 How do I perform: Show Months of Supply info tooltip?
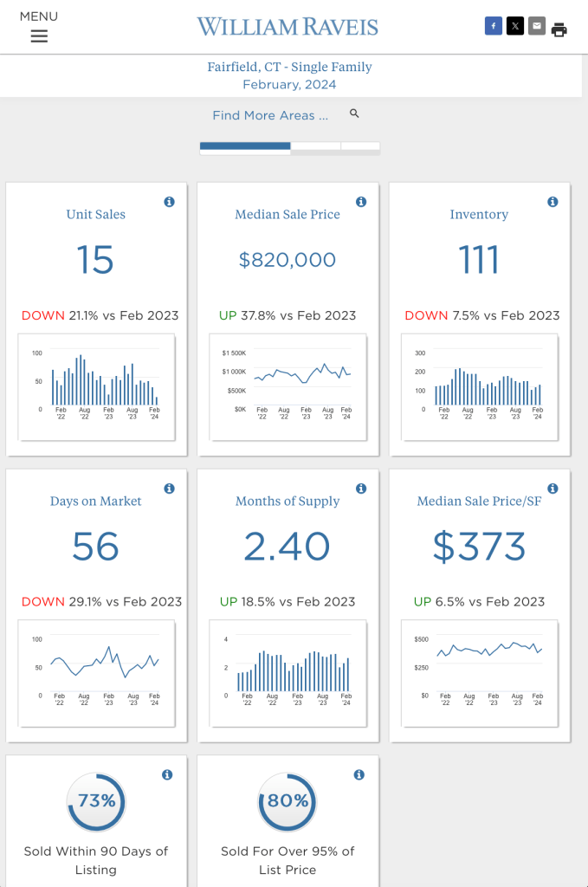tap(360, 489)
